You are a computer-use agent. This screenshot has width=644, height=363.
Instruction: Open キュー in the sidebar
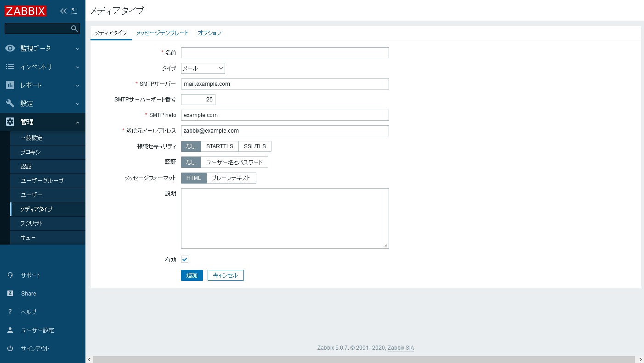[x=48, y=238]
